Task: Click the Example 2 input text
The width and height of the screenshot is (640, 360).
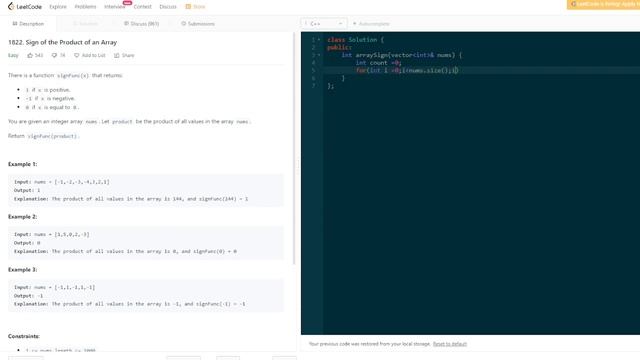Action: pos(52,234)
